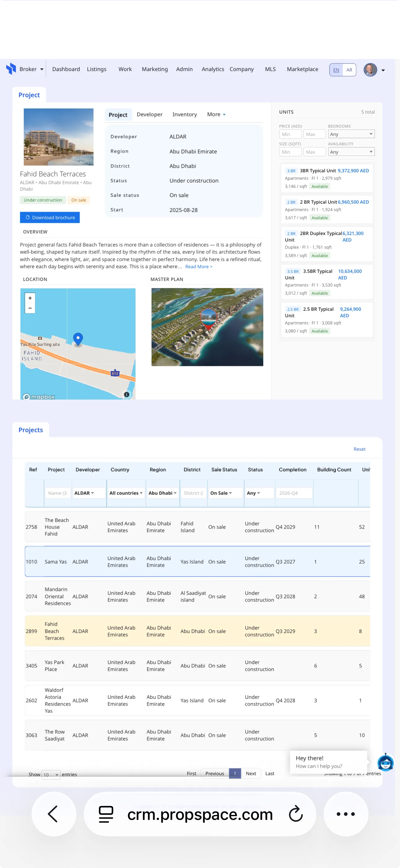Screen dimensions: 400x868
Task: Open the Marketing menu
Action: [x=154, y=69]
